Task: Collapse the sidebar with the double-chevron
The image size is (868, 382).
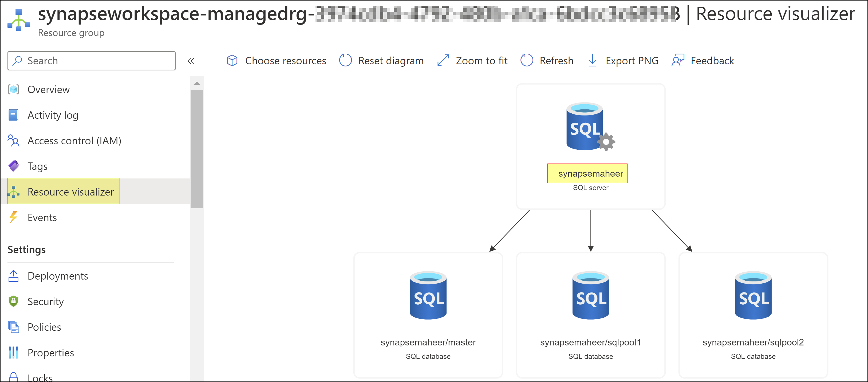Action: click(191, 61)
